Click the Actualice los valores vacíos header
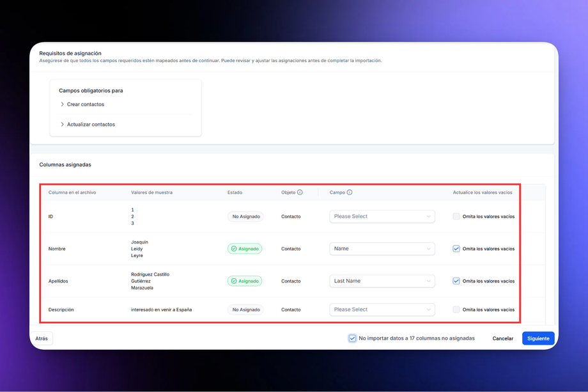 point(483,192)
